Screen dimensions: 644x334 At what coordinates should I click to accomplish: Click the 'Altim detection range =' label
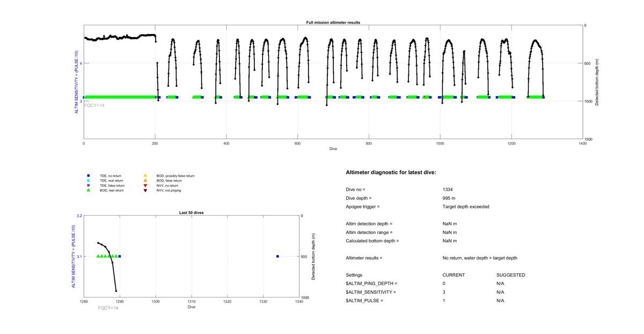pos(369,233)
